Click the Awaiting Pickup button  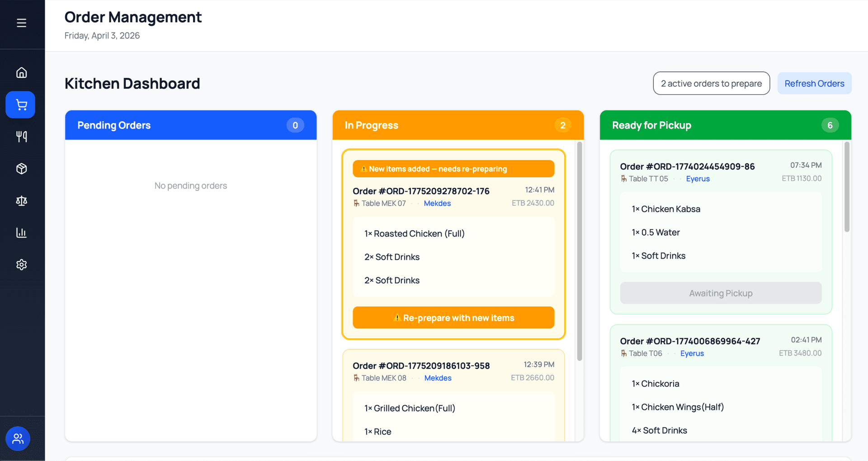pos(721,293)
